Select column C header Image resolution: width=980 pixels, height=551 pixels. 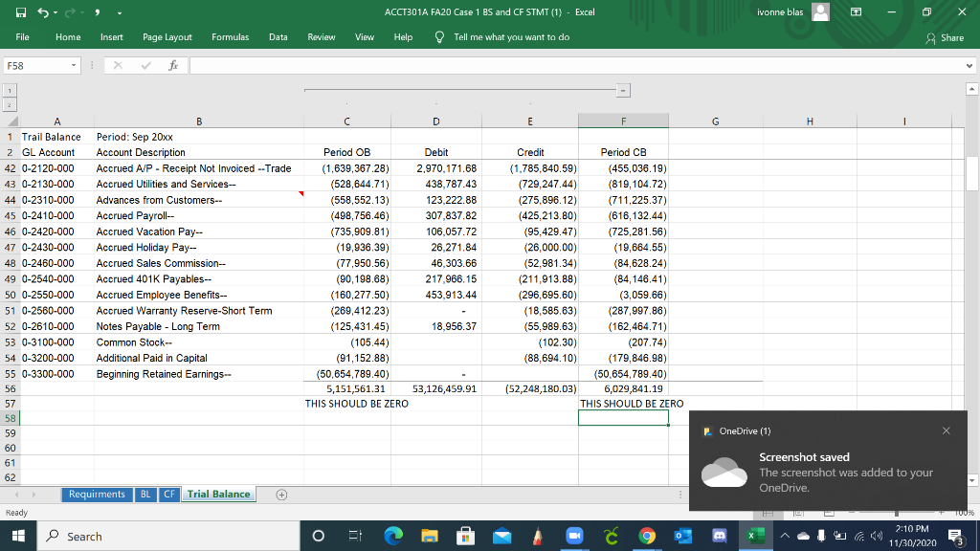pos(346,121)
